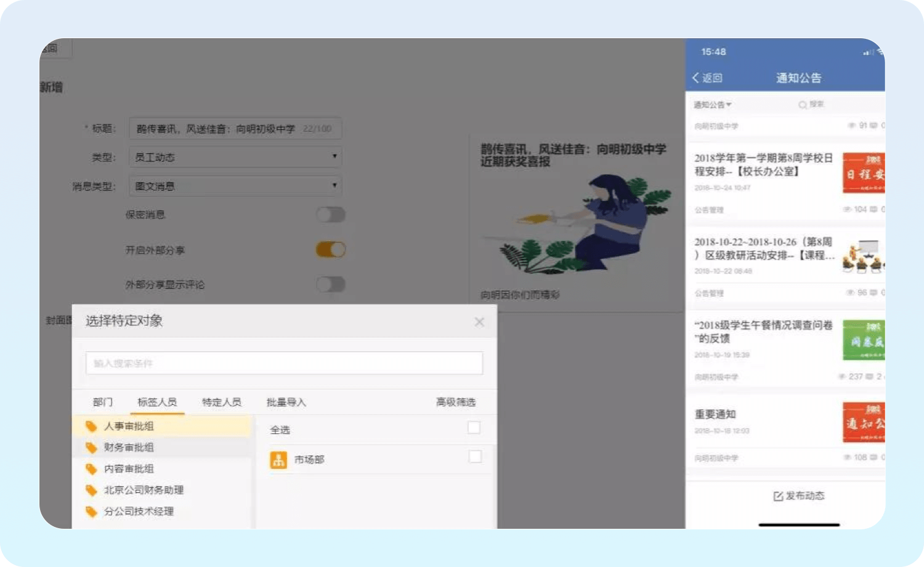The height and width of the screenshot is (567, 924).
Task: Click the 内容审批组 tag icon
Action: point(91,469)
